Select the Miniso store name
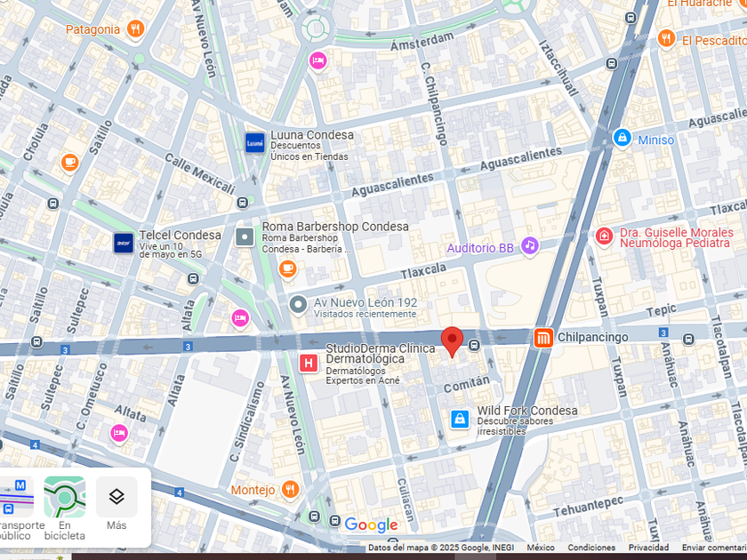This screenshot has width=747, height=560. pos(656,140)
